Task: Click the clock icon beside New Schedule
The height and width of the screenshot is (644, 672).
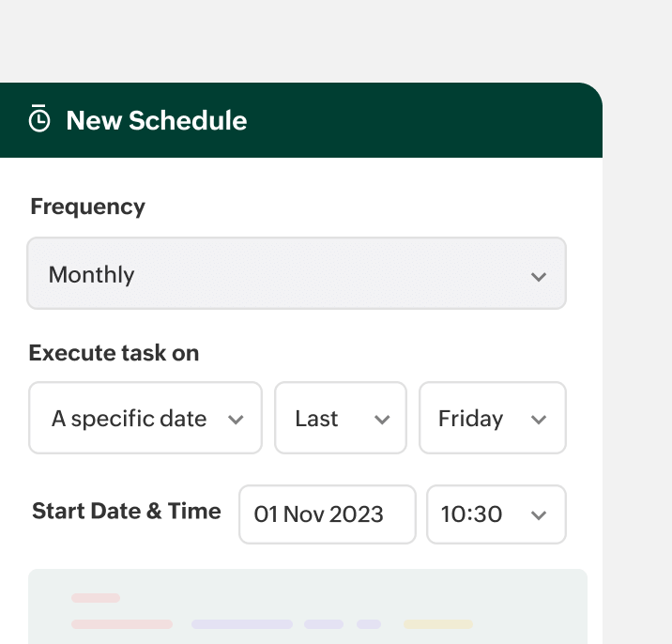Action: pos(39,120)
